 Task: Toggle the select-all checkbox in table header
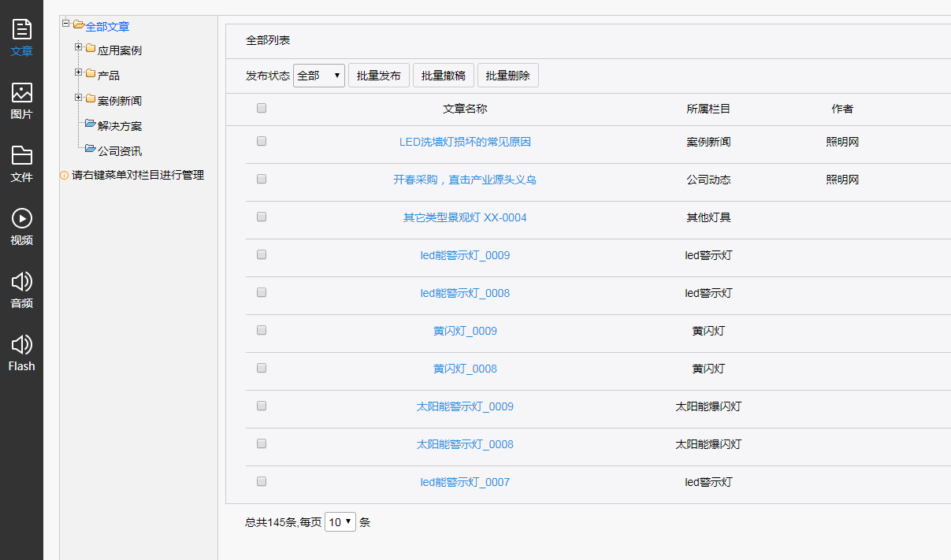point(262,109)
